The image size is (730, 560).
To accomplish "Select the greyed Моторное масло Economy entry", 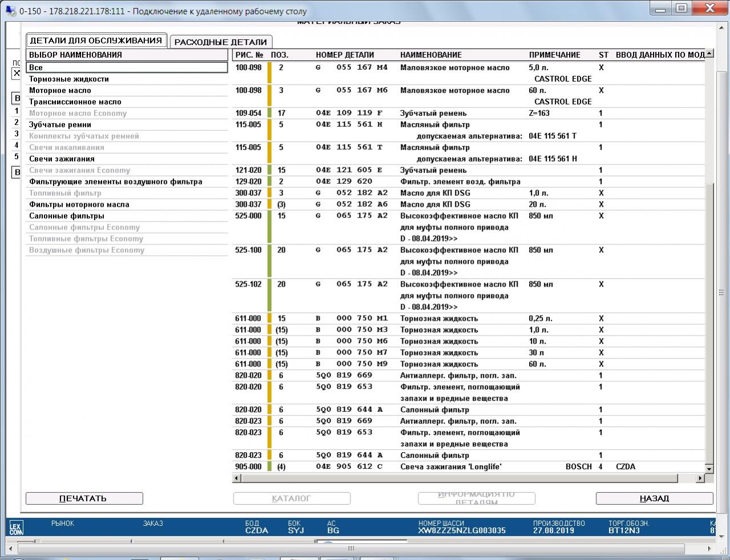I will coord(127,113).
